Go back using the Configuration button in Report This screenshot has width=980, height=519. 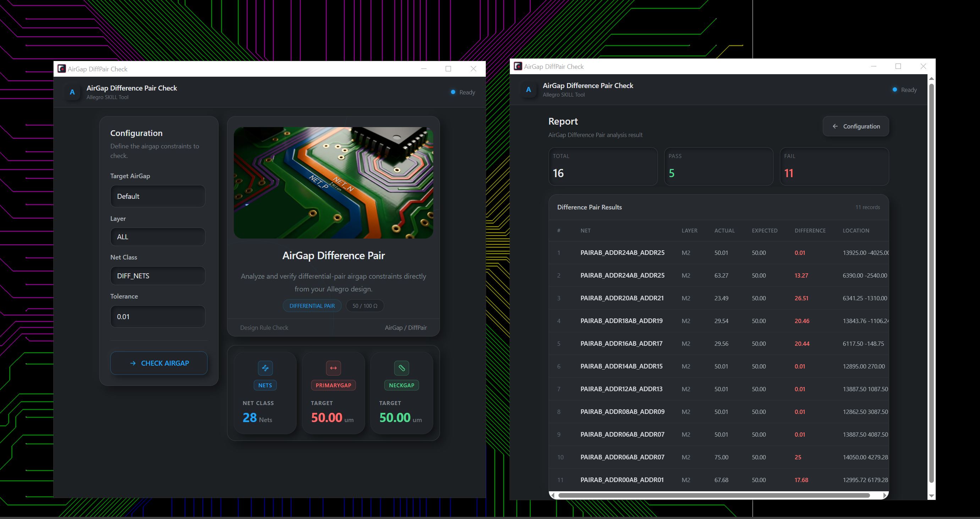[x=855, y=126]
